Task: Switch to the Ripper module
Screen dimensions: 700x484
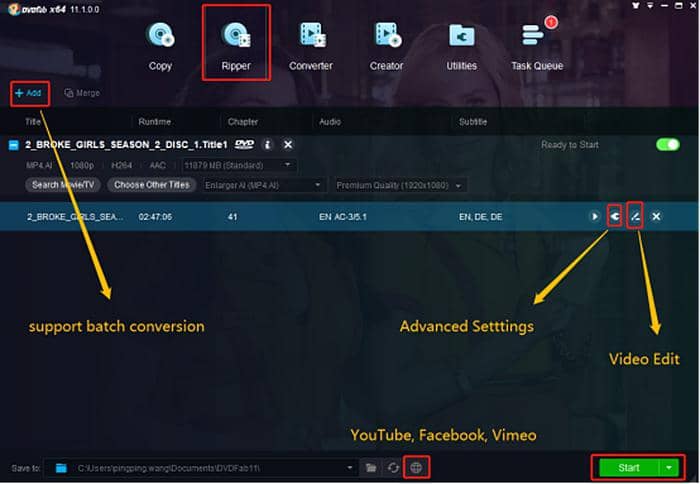Action: [236, 44]
